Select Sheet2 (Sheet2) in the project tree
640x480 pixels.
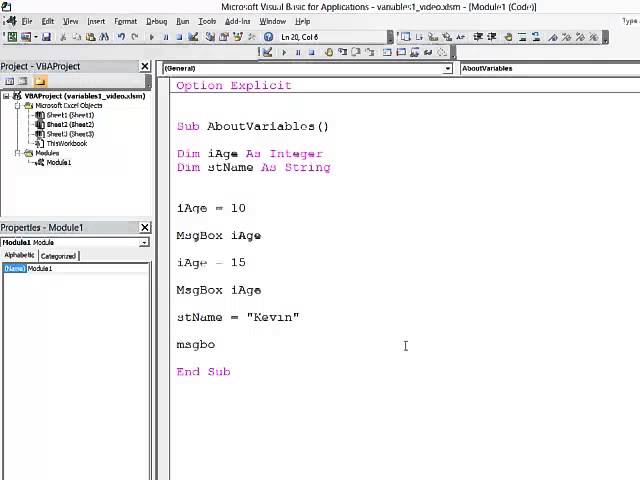point(70,124)
